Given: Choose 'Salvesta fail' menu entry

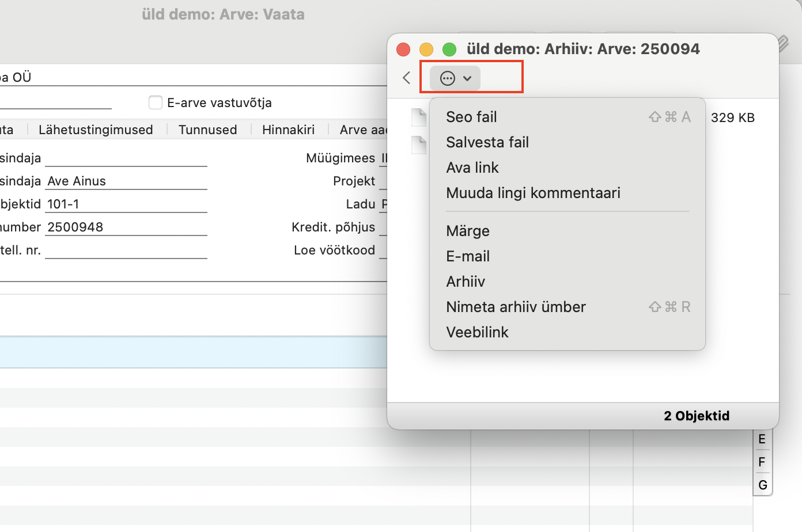Looking at the screenshot, I should pos(487,142).
